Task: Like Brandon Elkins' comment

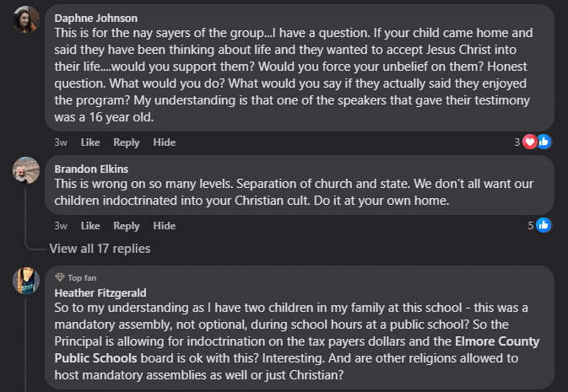Action: 89,226
